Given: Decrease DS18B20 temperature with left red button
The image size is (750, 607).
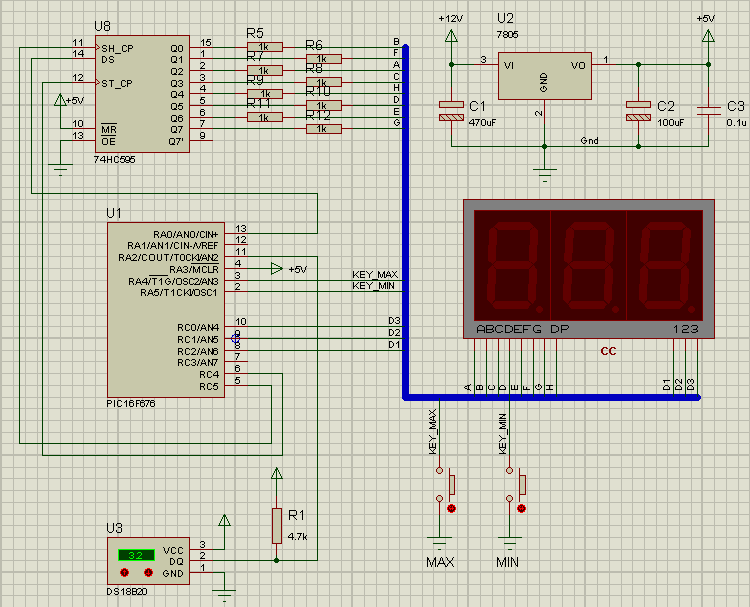Looking at the screenshot, I should pos(124,573).
